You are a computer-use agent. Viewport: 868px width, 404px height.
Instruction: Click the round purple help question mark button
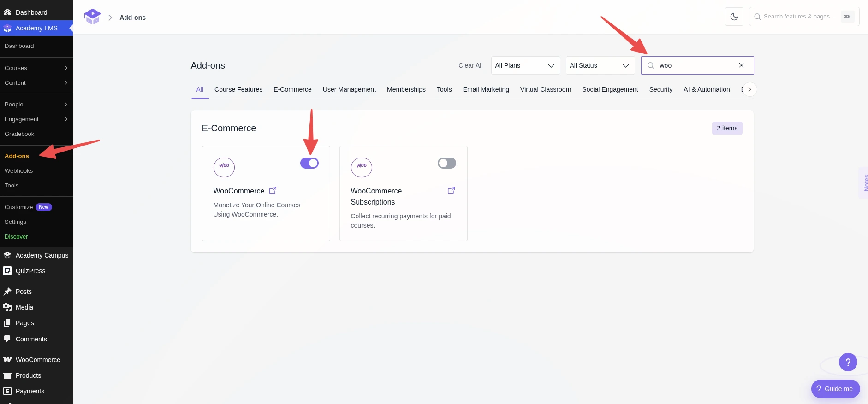click(848, 362)
